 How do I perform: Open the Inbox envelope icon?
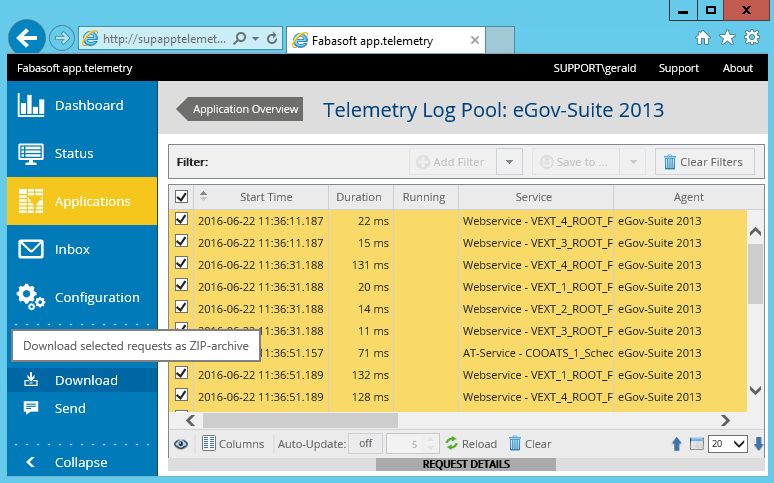point(31,249)
